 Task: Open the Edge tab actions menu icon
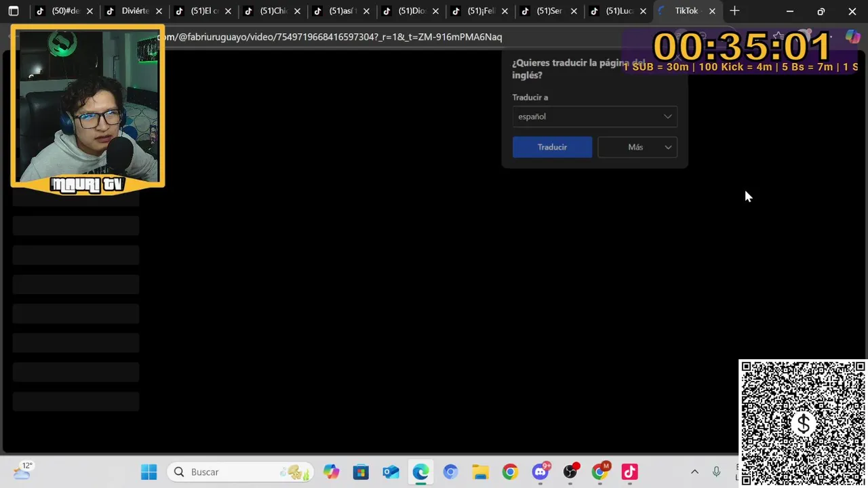coord(14,11)
